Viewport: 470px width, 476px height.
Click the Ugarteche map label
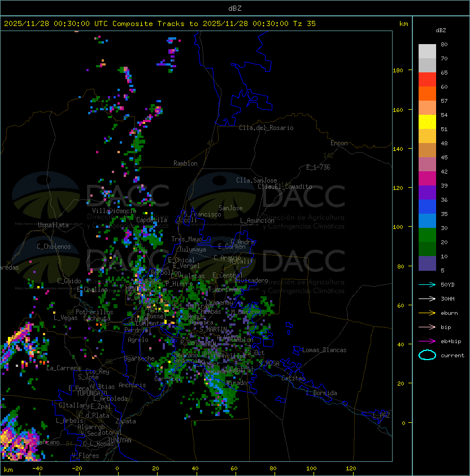[x=140, y=358]
